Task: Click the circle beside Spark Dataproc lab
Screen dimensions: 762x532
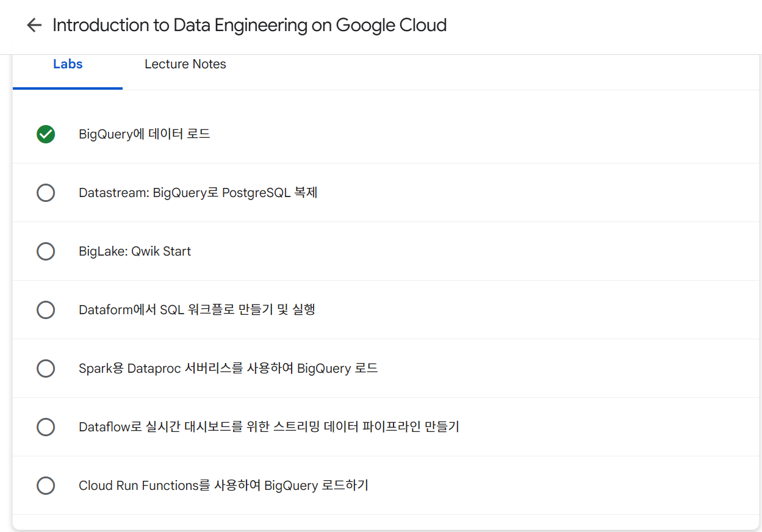Action: point(46,368)
